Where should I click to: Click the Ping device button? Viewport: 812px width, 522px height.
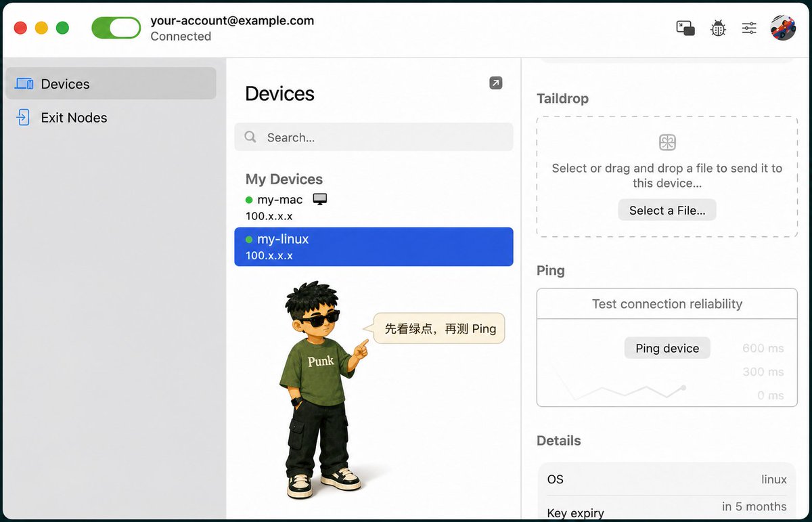[x=667, y=348]
